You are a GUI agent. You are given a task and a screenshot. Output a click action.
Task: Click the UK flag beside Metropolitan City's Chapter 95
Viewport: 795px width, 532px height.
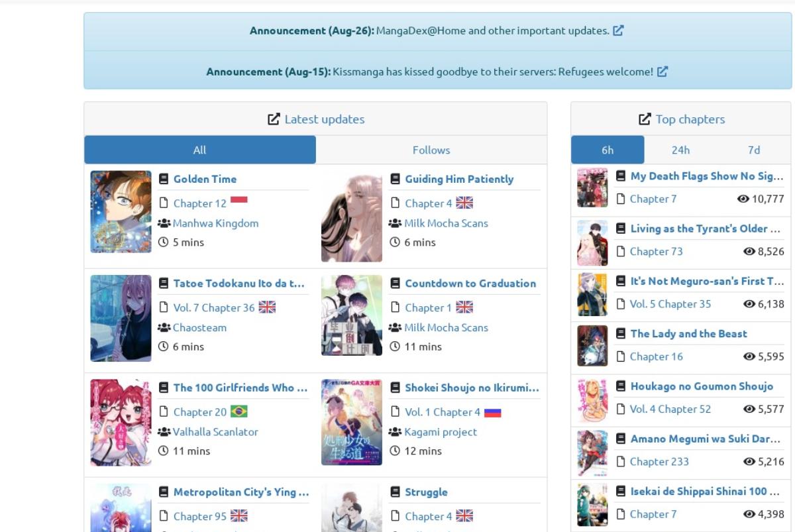239,516
